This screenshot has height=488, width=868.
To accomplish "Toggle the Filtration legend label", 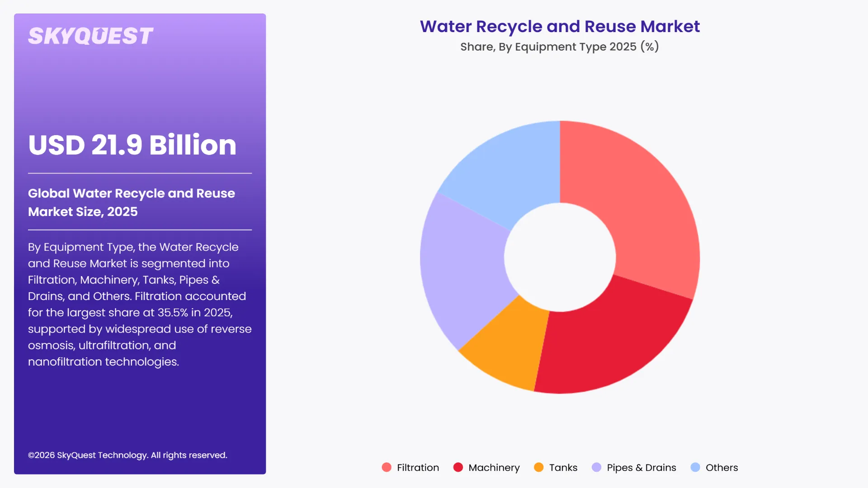I will click(x=418, y=468).
